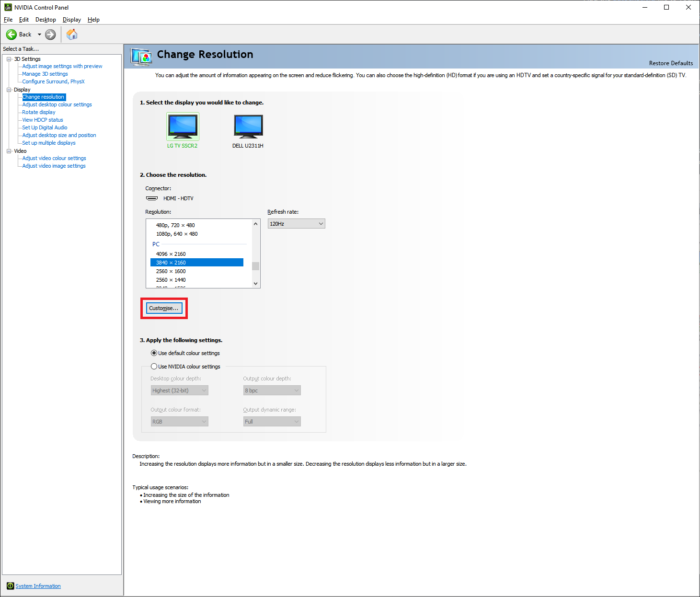Screen dimensions: 700x597
Task: Open the Refresh rate 120Hz dropdown
Action: (x=296, y=224)
